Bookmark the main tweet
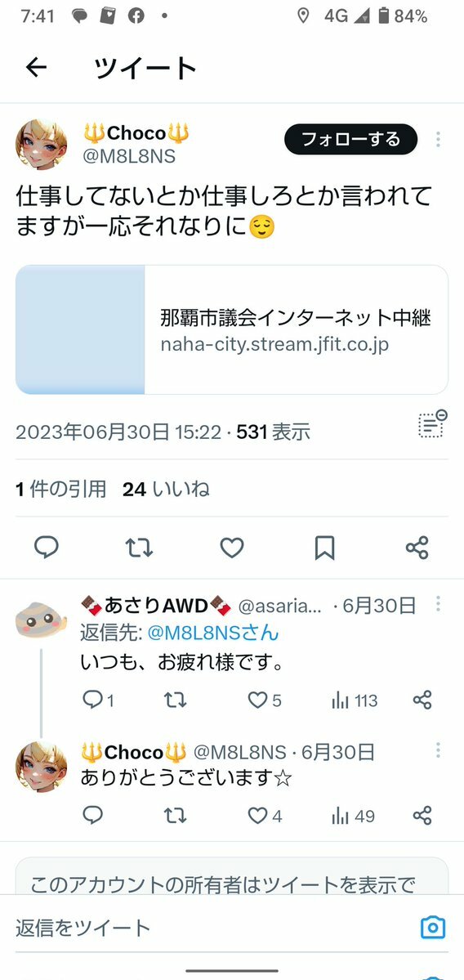The height and width of the screenshot is (980, 464). [x=324, y=548]
